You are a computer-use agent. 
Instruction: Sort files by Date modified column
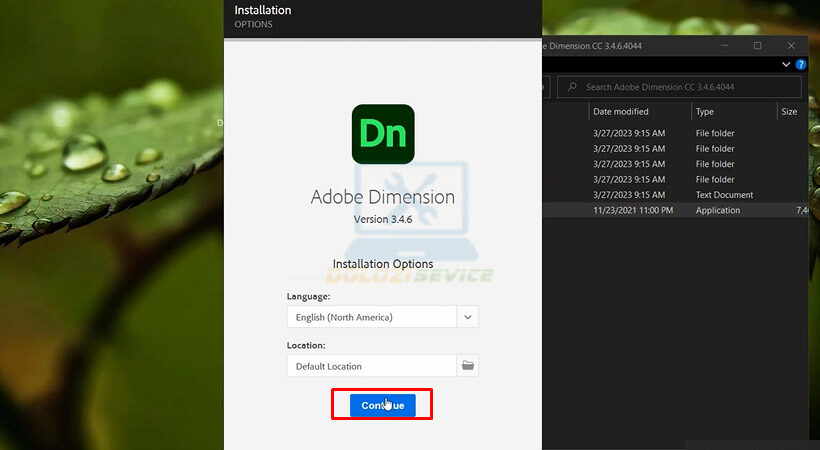point(620,112)
